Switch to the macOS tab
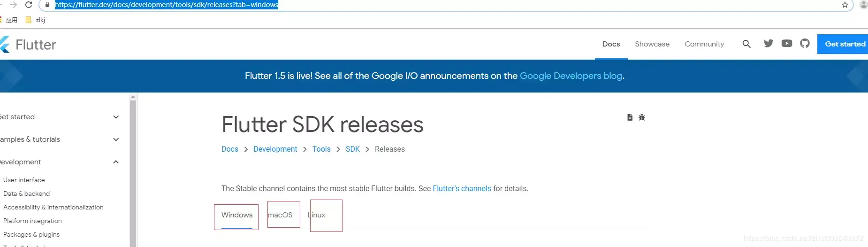Image resolution: width=868 pixels, height=247 pixels. (x=281, y=215)
